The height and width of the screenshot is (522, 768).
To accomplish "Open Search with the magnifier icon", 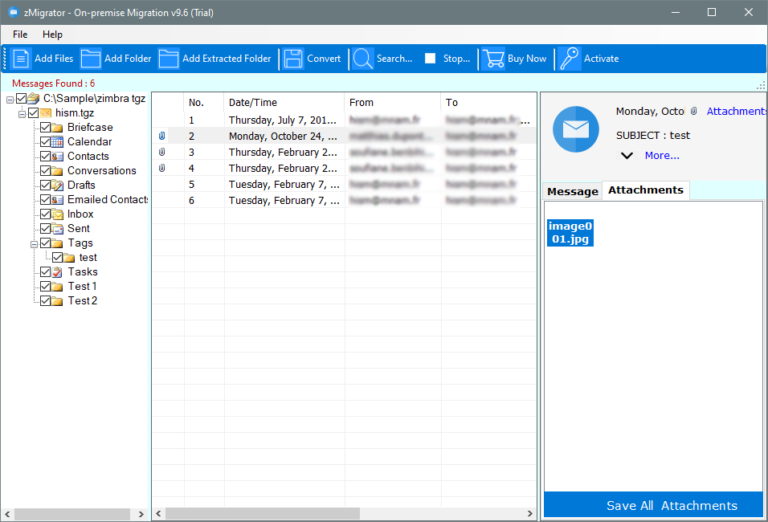I will coord(362,58).
